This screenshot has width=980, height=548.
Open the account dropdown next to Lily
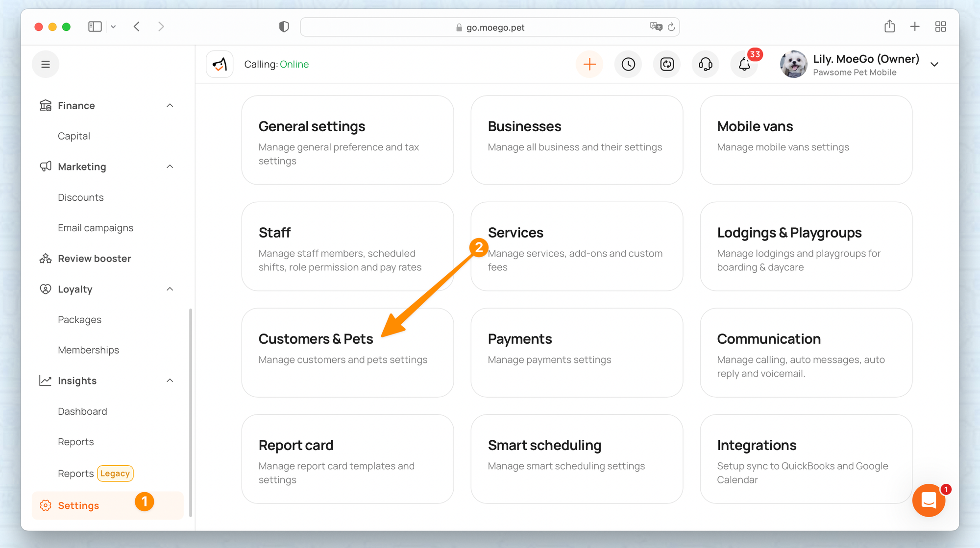coord(934,65)
